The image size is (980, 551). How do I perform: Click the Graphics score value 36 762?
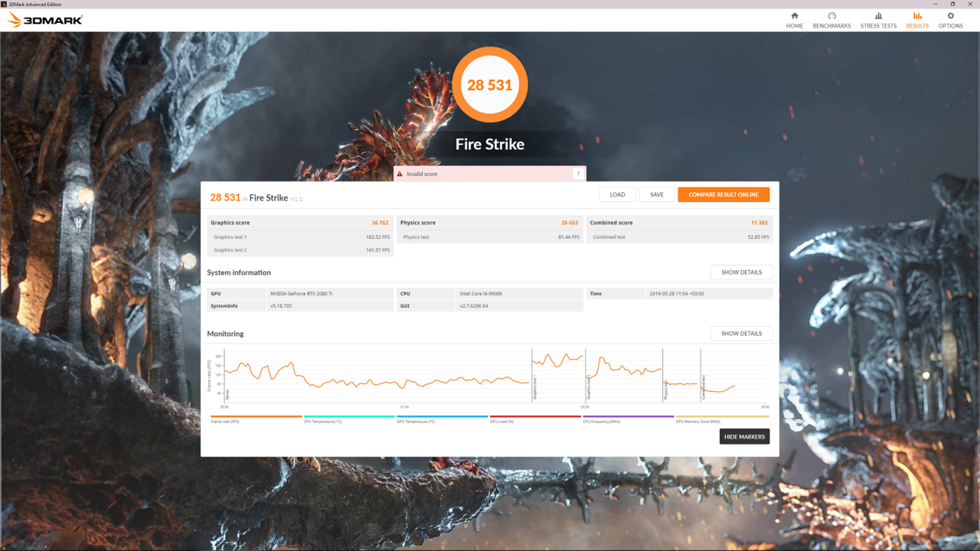pyautogui.click(x=380, y=223)
